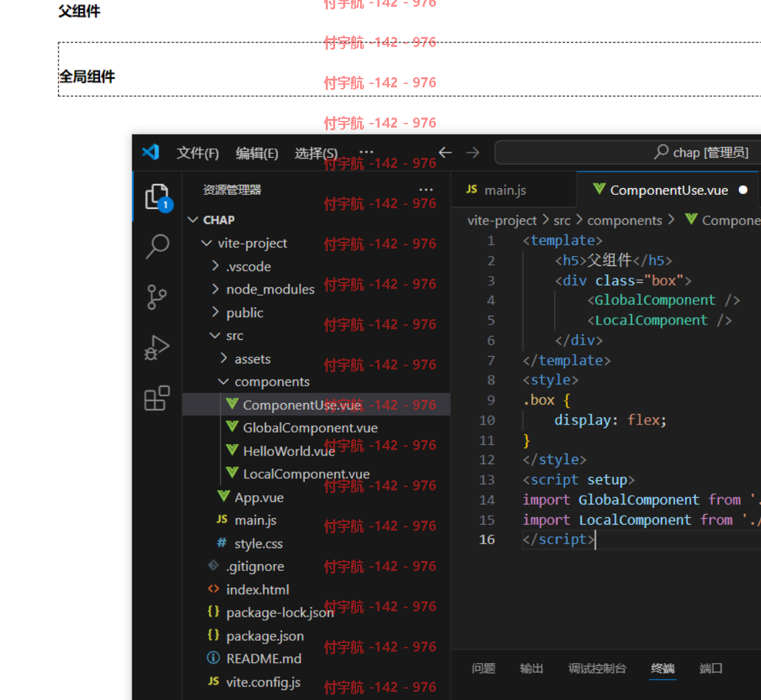Screen dimensions: 761x700
Task: Click vite-project in the breadcrumb
Action: (x=502, y=220)
